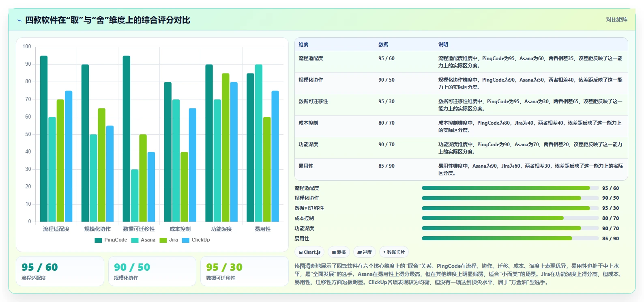Click the description starting 易用性维度中，Asana为90
Screen dimensions: 644x302
[530, 170]
